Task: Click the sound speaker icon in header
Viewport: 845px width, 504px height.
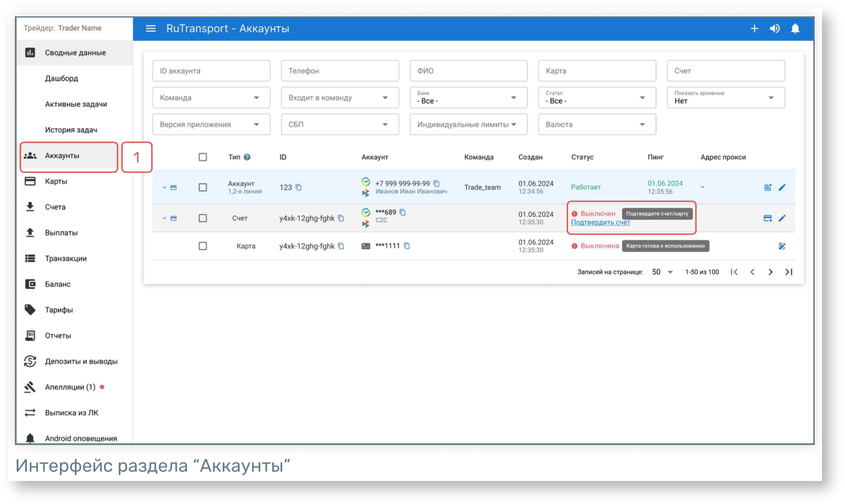Action: click(x=774, y=29)
